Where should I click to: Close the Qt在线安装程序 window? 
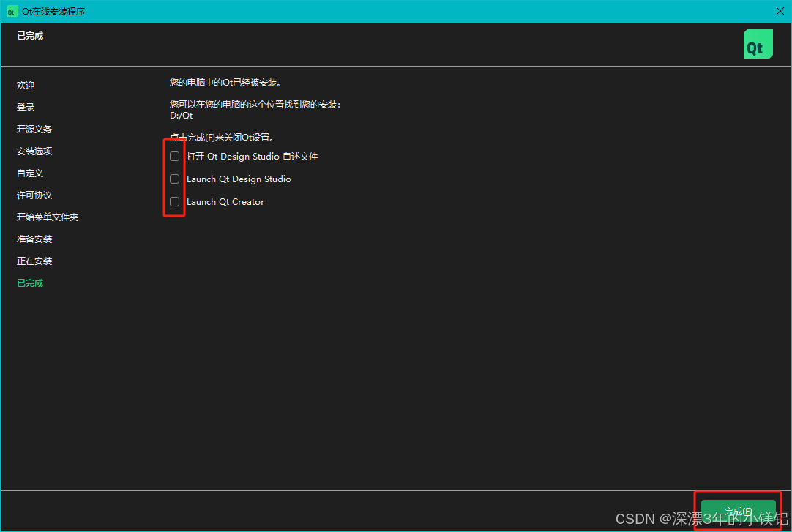(x=780, y=11)
